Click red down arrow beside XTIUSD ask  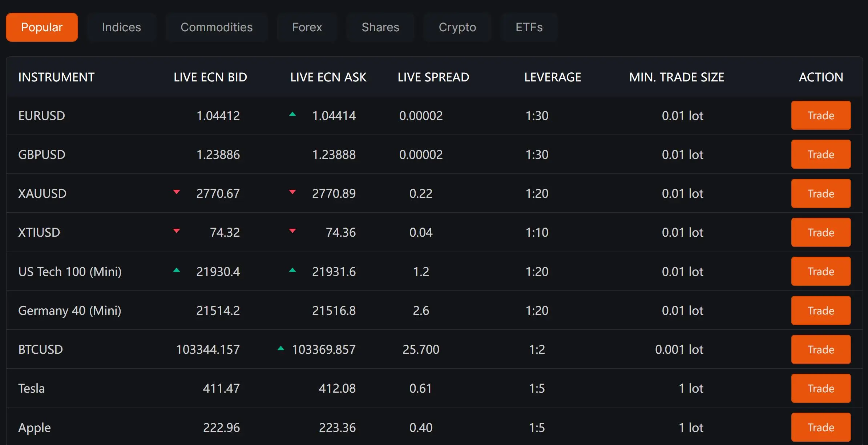[292, 231]
